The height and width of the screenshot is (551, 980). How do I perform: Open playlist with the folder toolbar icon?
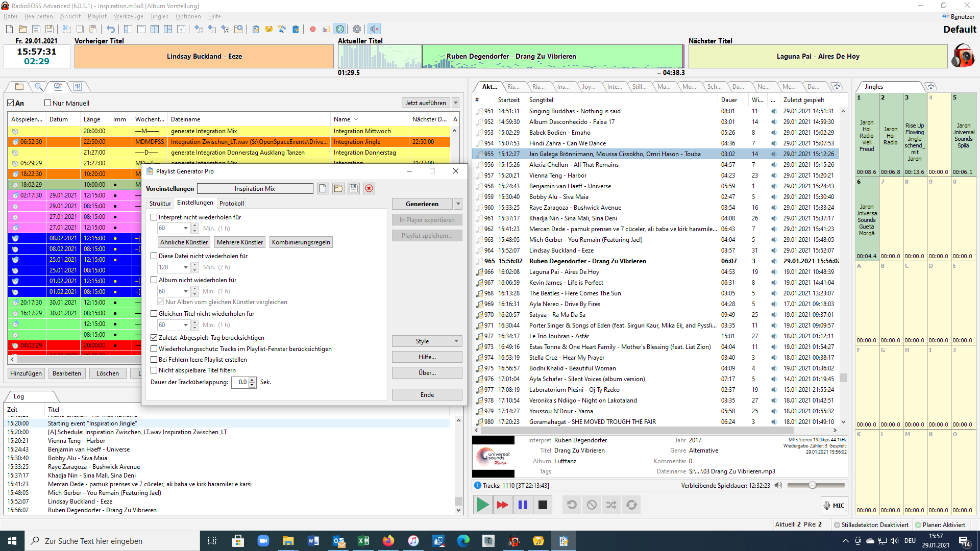tap(22, 29)
